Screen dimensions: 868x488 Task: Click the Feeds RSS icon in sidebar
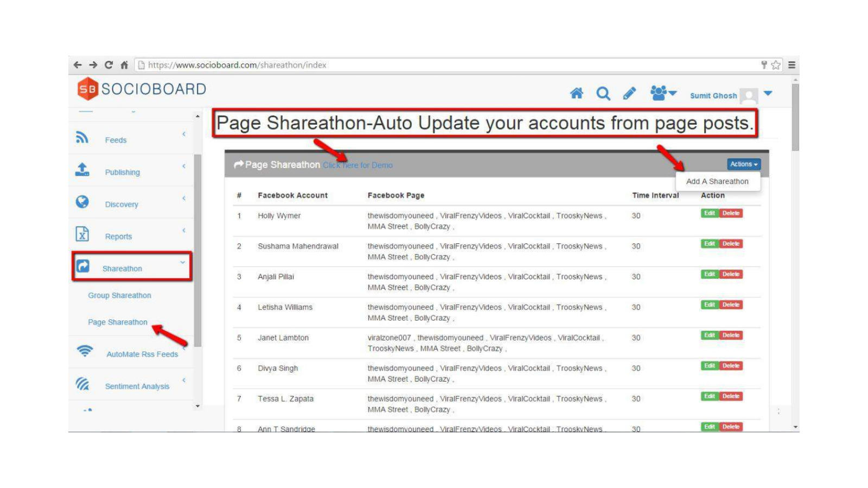tap(82, 137)
